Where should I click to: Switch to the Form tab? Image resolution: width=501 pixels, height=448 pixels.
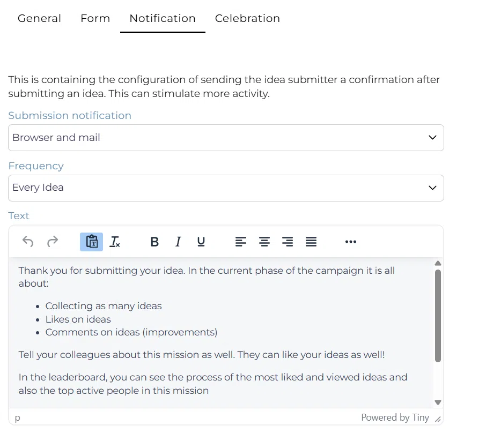click(x=95, y=19)
